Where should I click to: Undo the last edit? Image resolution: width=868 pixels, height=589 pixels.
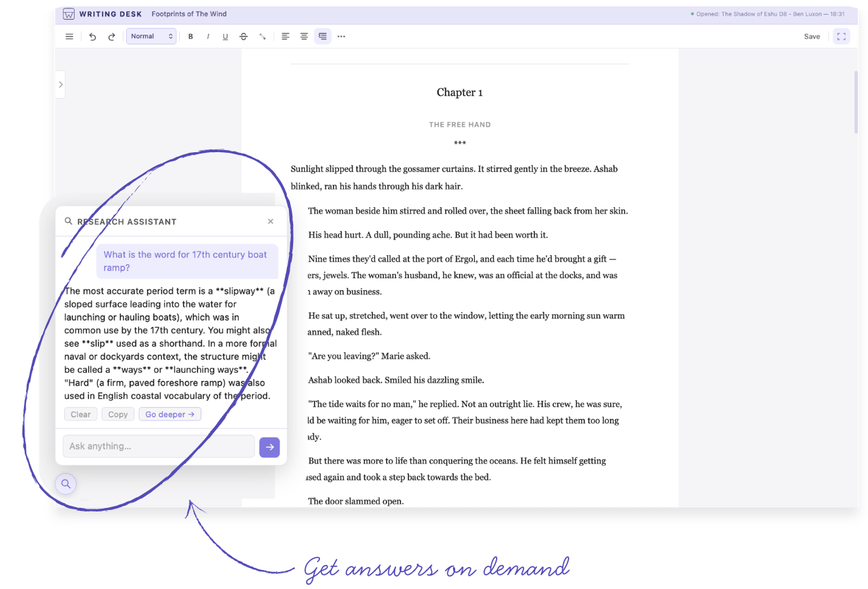coord(92,37)
